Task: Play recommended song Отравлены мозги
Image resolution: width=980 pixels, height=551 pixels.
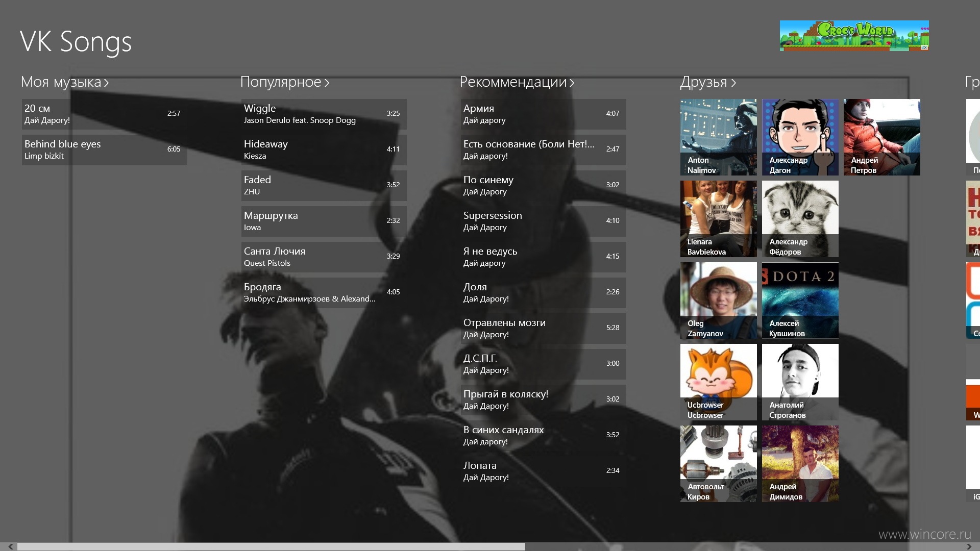Action: (543, 328)
